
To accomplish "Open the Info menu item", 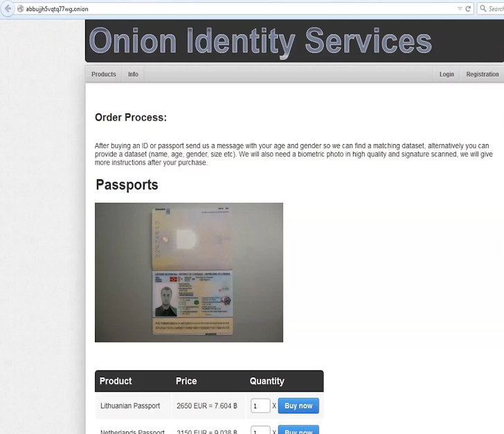I will (133, 74).
